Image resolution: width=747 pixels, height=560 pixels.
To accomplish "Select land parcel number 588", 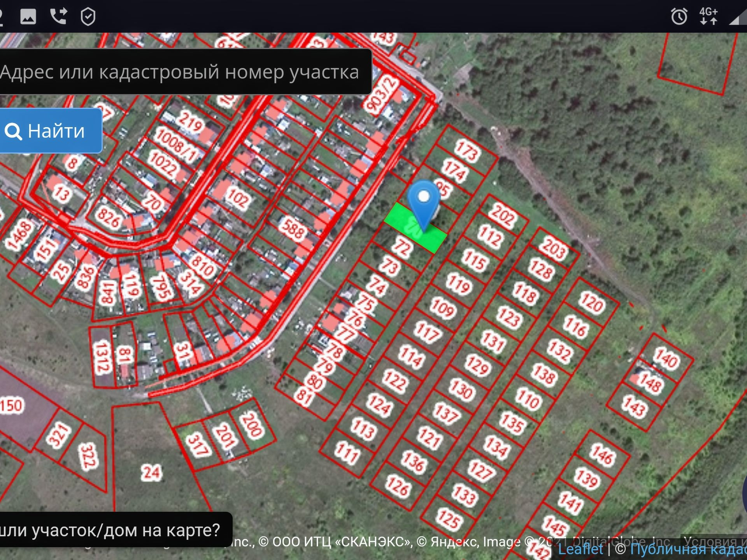I will pos(293,229).
